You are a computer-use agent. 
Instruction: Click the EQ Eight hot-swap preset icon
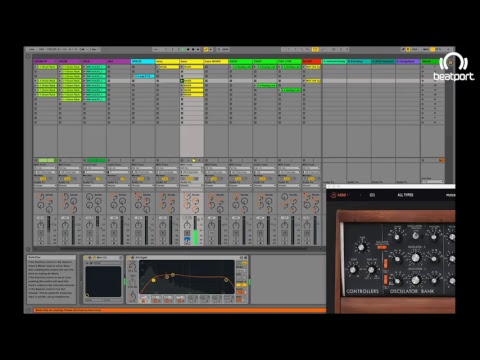(x=241, y=258)
